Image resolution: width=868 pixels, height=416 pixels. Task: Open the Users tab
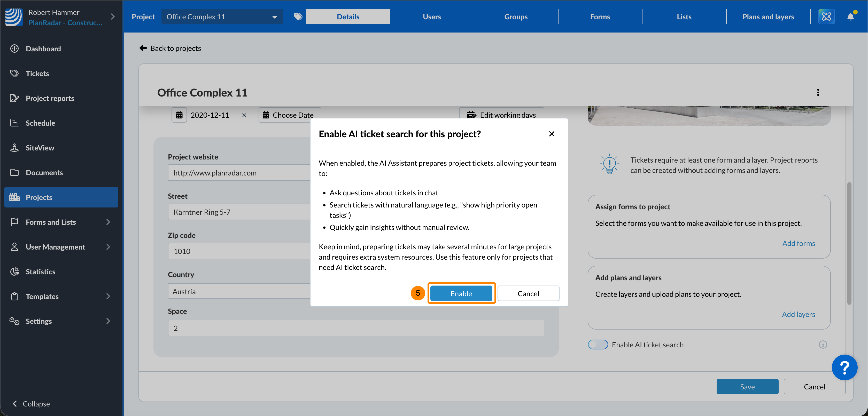tap(432, 17)
